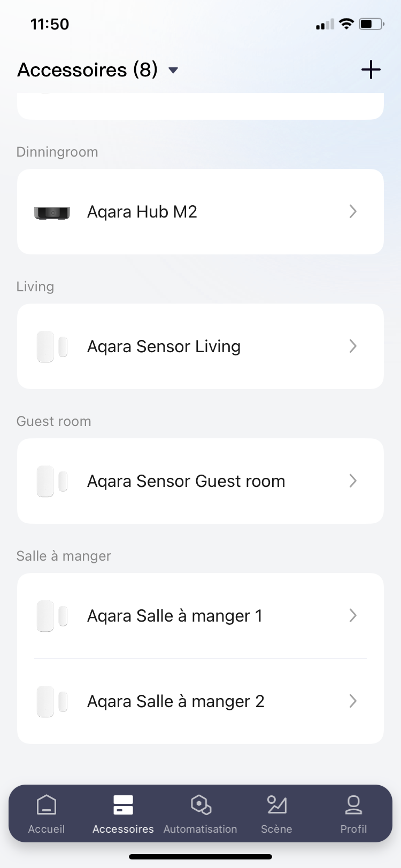Click the Guest room door sensor icon
Screen dimensions: 401x868
pos(52,481)
